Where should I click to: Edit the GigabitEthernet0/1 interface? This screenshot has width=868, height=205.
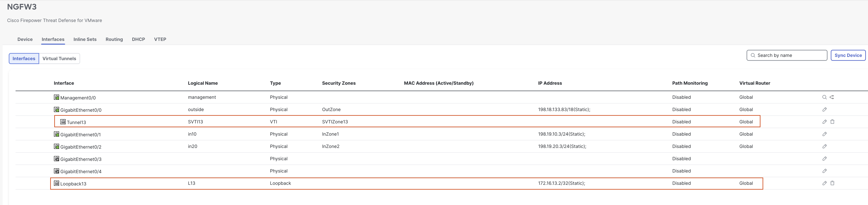[824, 134]
